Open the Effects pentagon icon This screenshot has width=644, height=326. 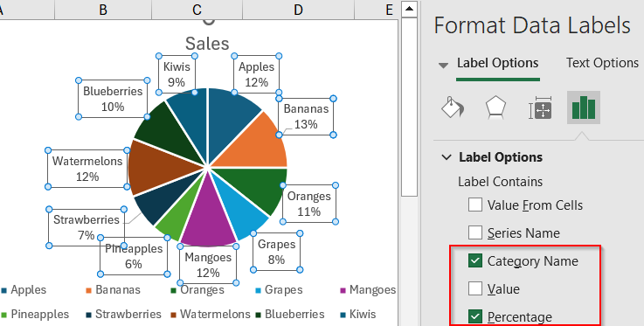click(x=495, y=108)
